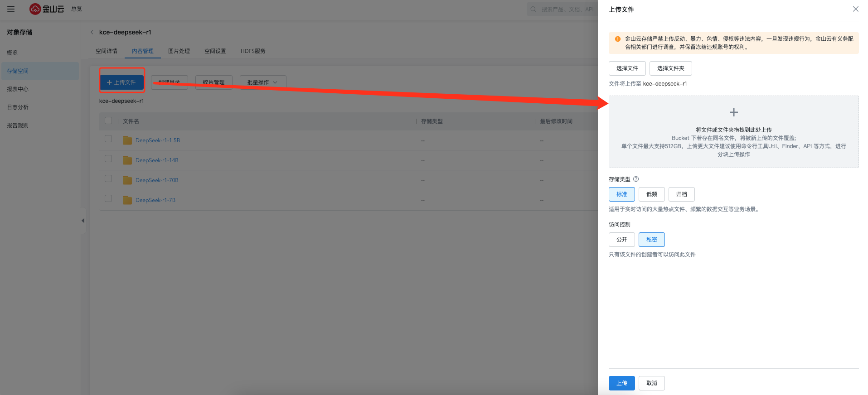Check the DeepSeek-r1-70B row checkbox
This screenshot has width=868, height=395.
coord(108,178)
